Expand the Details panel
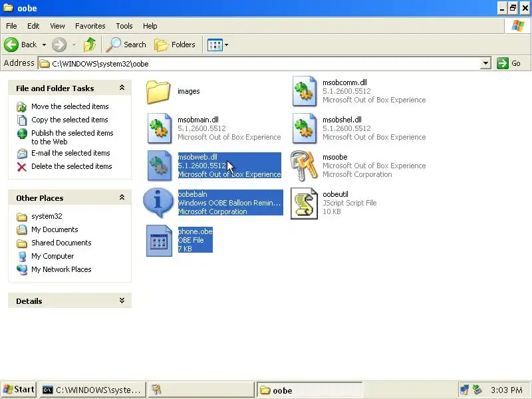The height and width of the screenshot is (399, 532). point(122,301)
